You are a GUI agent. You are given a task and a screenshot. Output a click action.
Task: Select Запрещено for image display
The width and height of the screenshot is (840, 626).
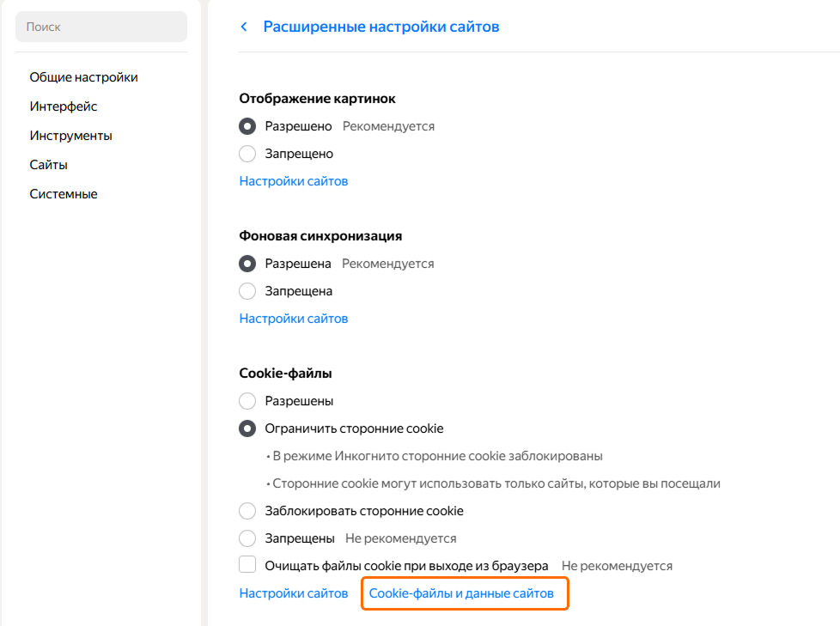point(247,154)
